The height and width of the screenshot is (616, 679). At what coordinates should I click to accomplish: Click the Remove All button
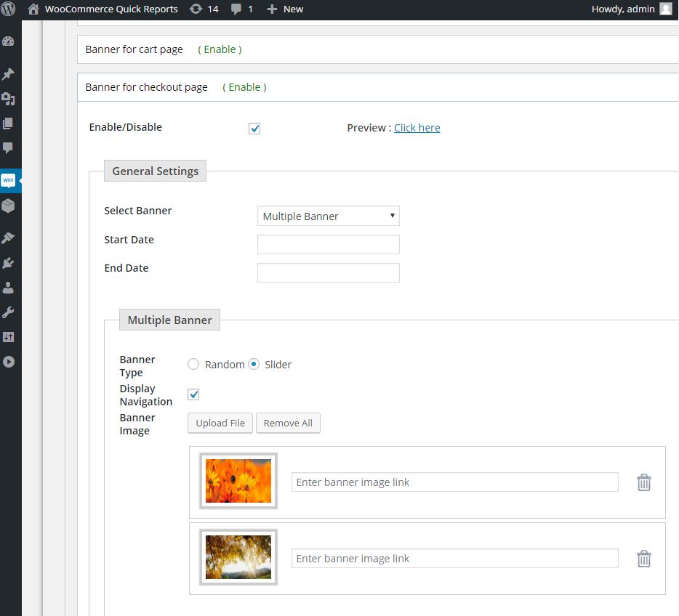tap(288, 423)
